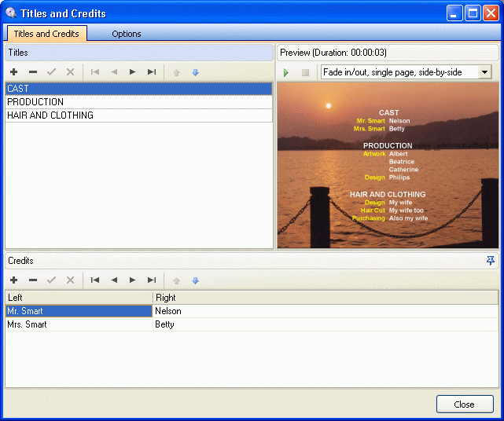The width and height of the screenshot is (504, 421).
Task: Move the selected credit up
Action: 176,280
